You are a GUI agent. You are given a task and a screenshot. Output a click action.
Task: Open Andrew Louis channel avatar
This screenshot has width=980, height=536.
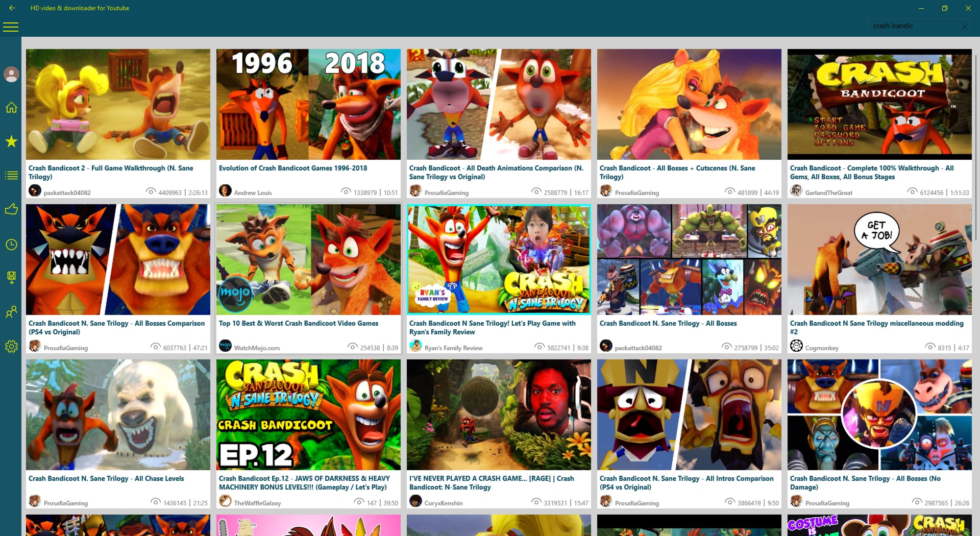225,191
